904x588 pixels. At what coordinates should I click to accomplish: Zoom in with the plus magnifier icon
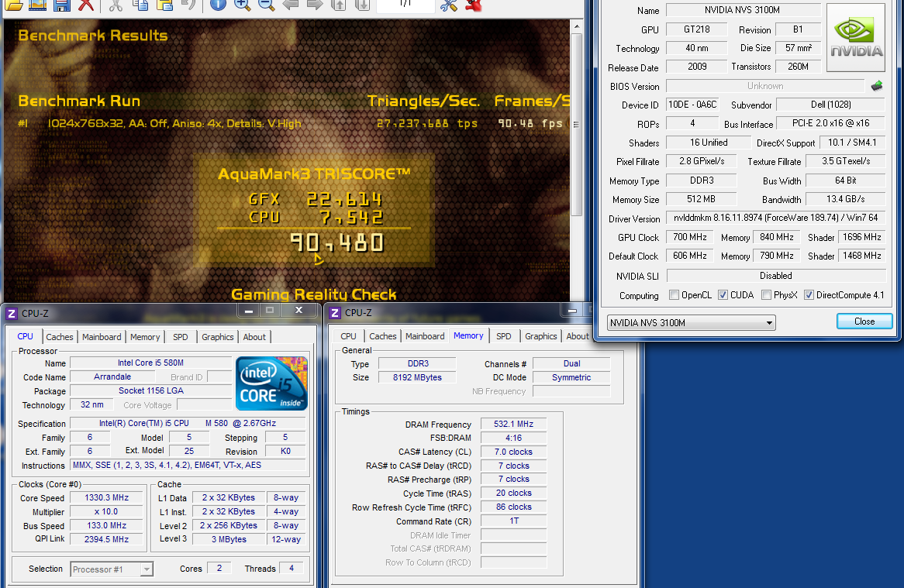[x=242, y=5]
